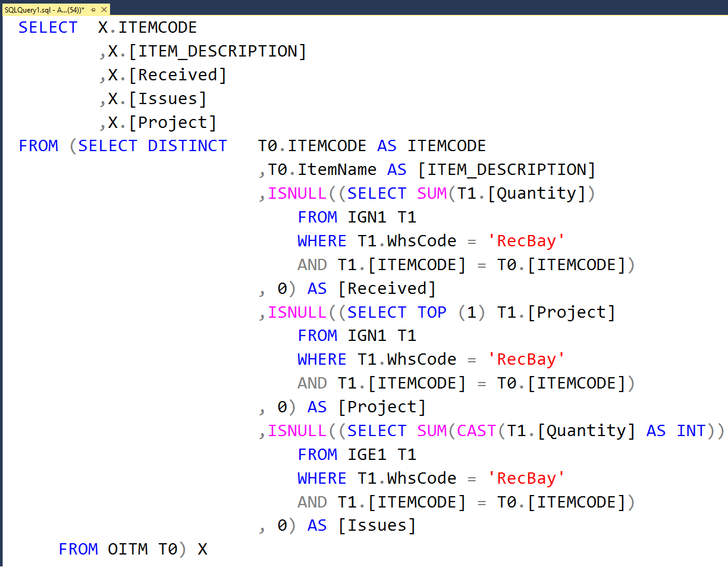
Task: Click the table name IGE1 in the Issues subquery
Action: coord(366,454)
